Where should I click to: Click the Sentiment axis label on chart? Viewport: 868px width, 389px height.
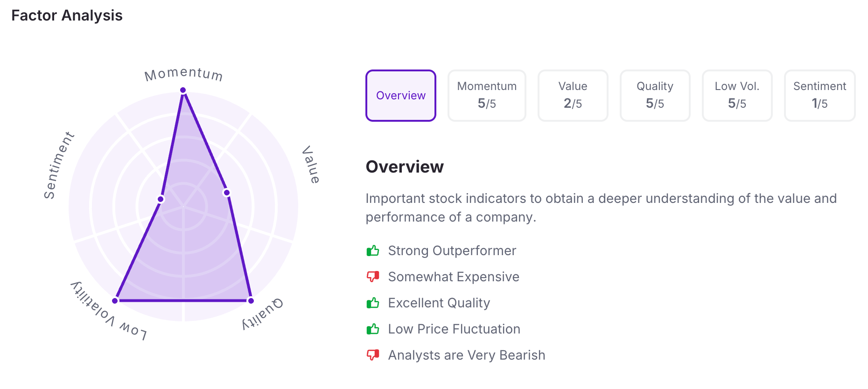coord(59,165)
